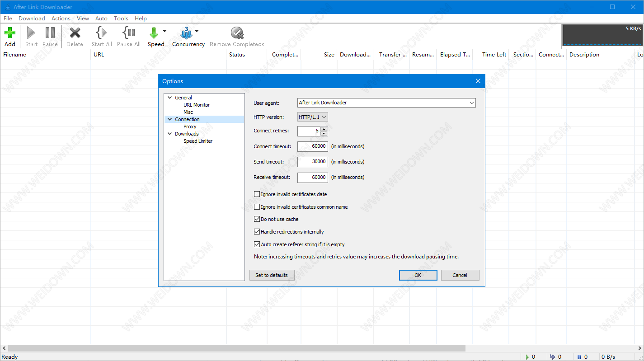This screenshot has height=361, width=644.
Task: Click the paused downloads status icon
Action: (579, 357)
